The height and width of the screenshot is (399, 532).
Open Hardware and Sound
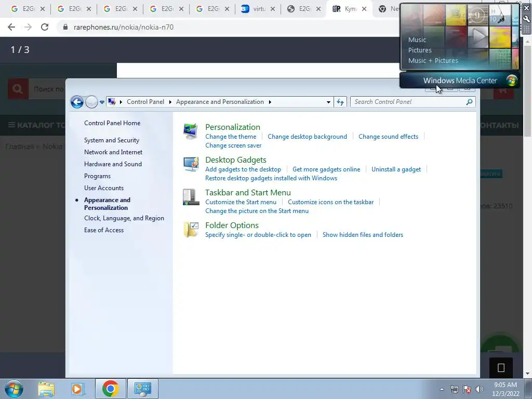(113, 164)
